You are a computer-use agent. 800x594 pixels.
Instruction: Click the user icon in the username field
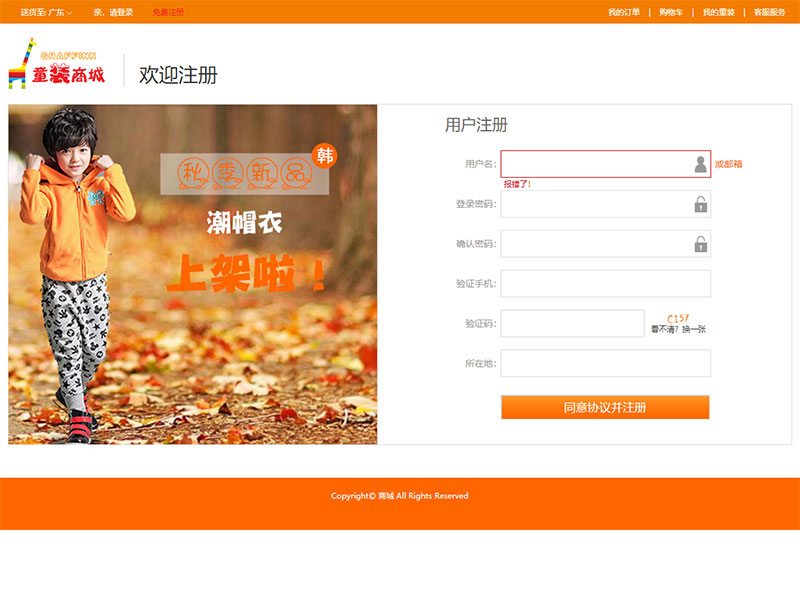(x=700, y=164)
